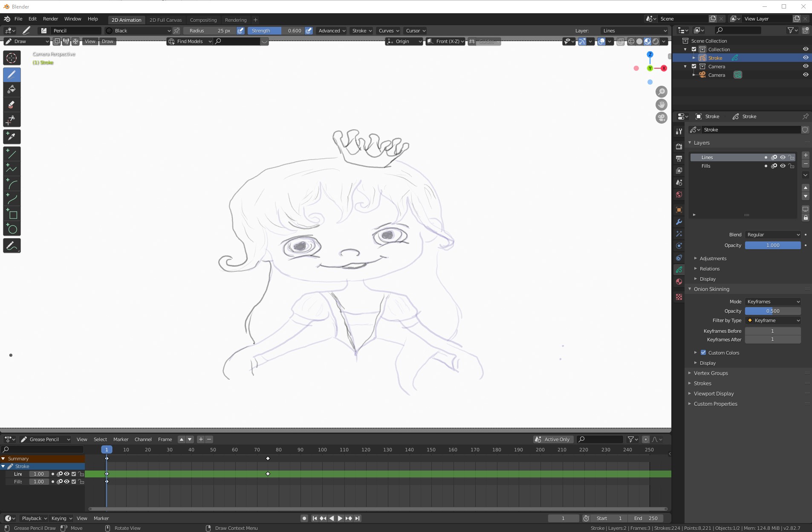Open the Material properties tab icon

(x=679, y=282)
